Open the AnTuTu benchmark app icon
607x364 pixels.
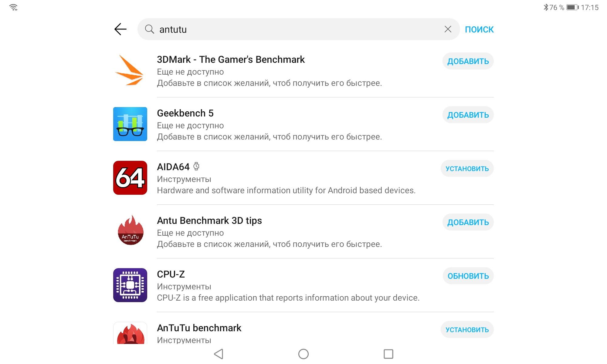click(130, 333)
